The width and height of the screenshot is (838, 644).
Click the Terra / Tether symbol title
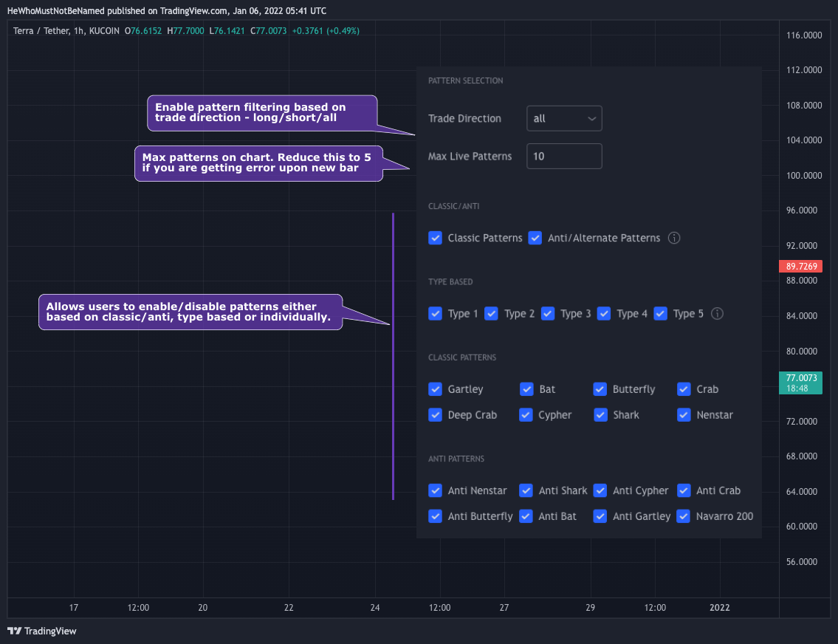coord(41,31)
